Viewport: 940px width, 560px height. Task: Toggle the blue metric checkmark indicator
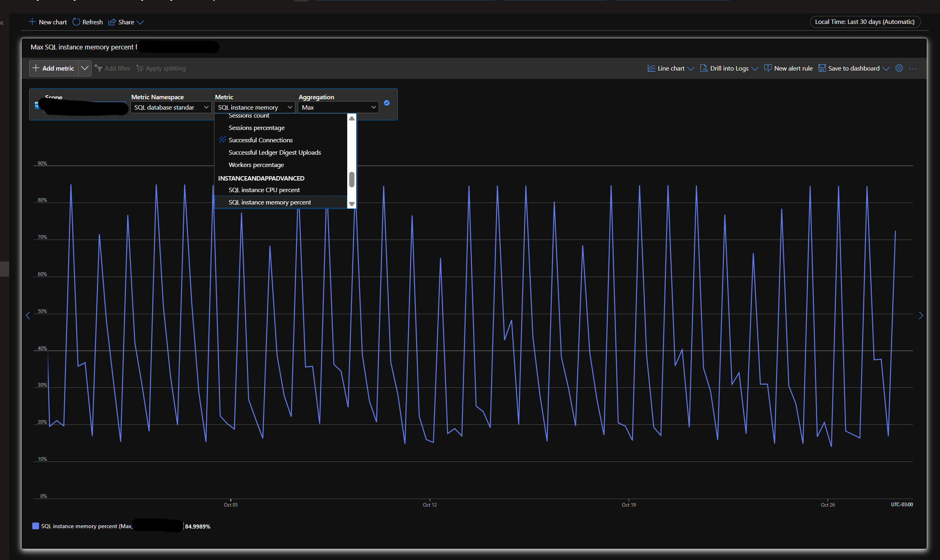387,103
